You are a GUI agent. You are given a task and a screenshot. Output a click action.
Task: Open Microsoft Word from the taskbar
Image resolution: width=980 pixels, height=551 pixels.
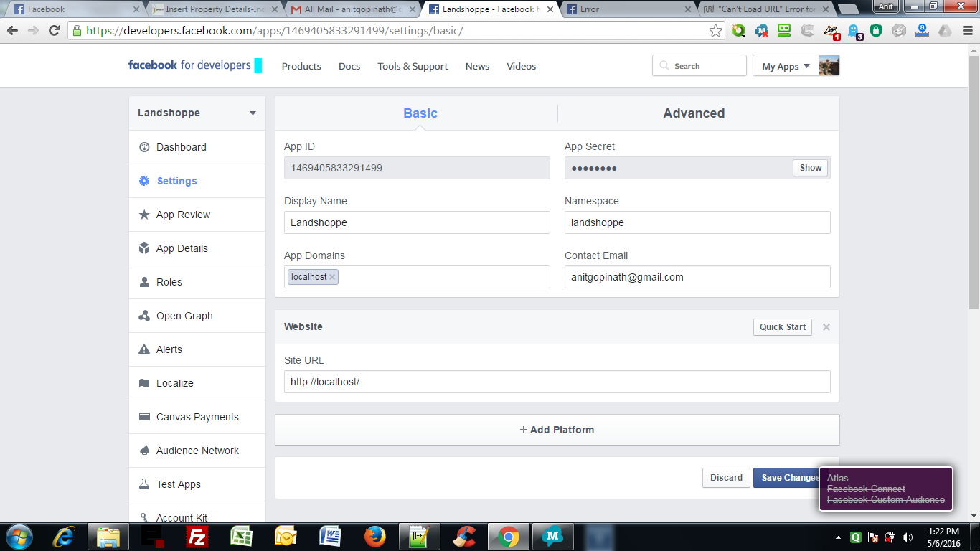(x=330, y=536)
